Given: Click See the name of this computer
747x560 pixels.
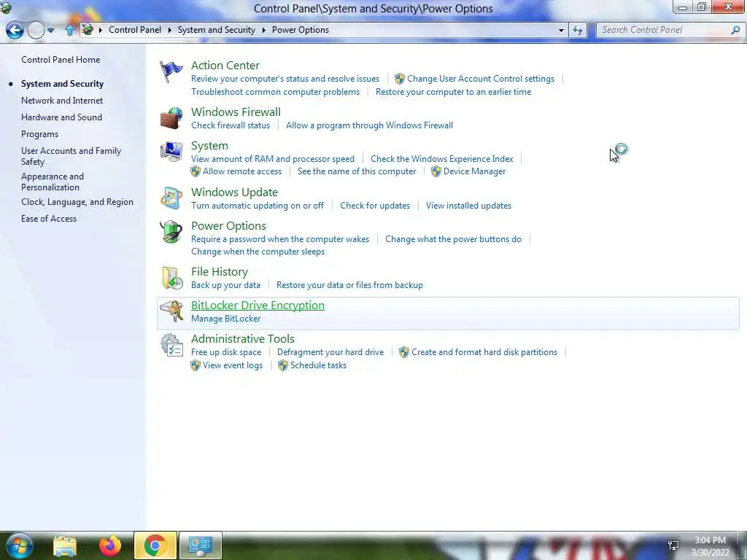Looking at the screenshot, I should pos(357,171).
